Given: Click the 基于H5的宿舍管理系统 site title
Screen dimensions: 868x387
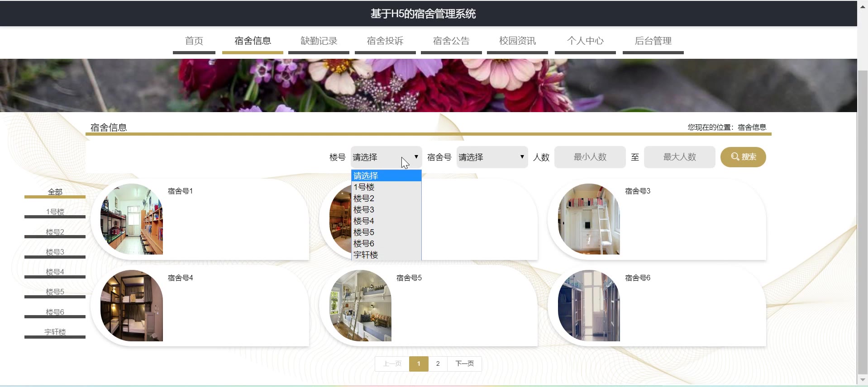Looking at the screenshot, I should point(423,14).
